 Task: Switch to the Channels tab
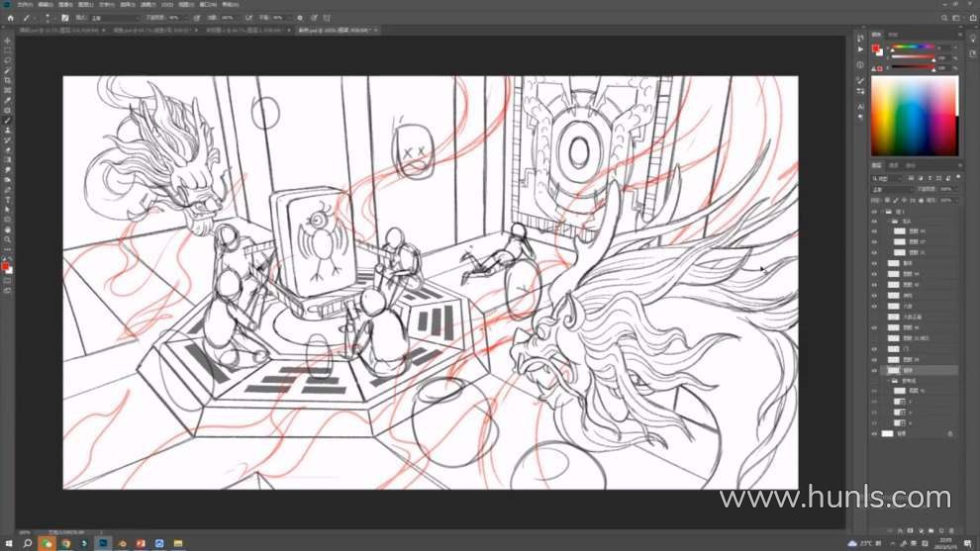tap(894, 165)
